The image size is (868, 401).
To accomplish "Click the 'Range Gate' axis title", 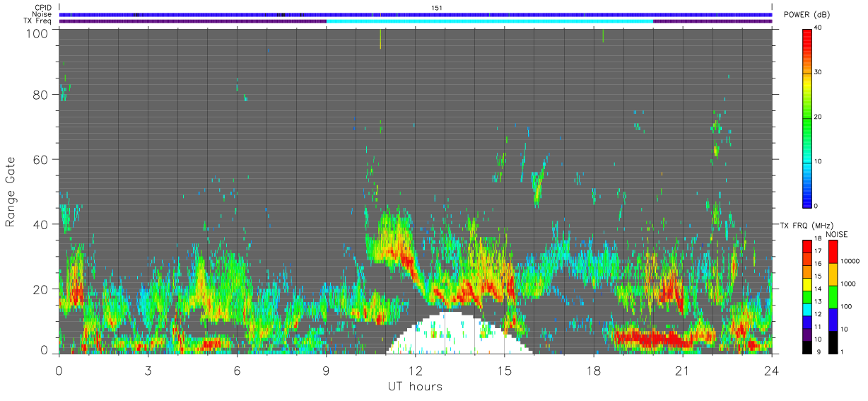I will (x=11, y=191).
